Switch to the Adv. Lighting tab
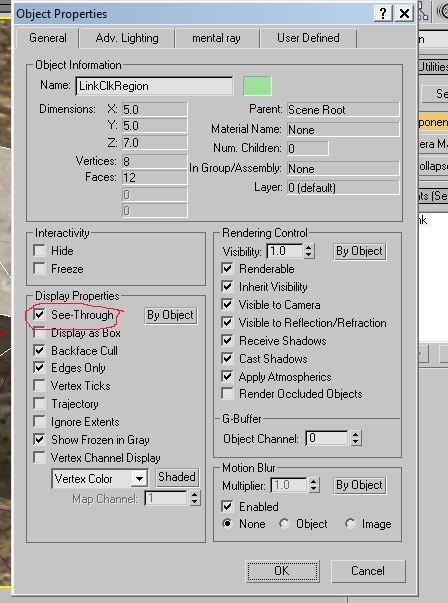448x603 pixels. (127, 38)
